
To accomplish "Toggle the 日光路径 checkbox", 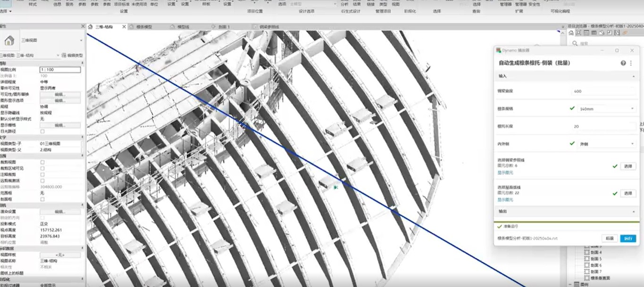I will point(42,131).
